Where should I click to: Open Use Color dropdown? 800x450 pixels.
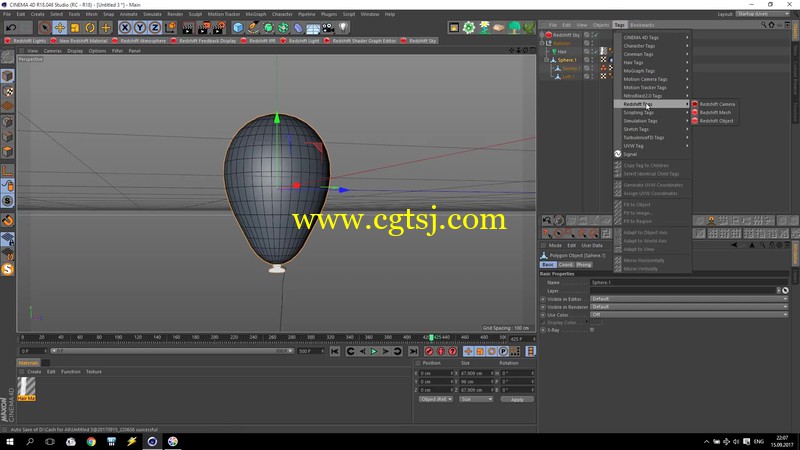click(689, 315)
